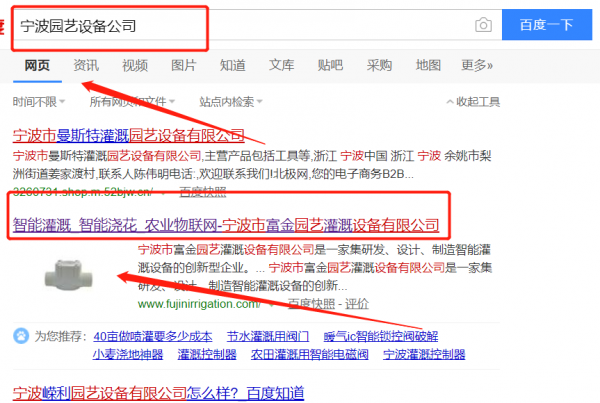
Task: Open 宁波嵘利园艺设备有限公司怎么样 百度知道 result
Action: tap(157, 392)
